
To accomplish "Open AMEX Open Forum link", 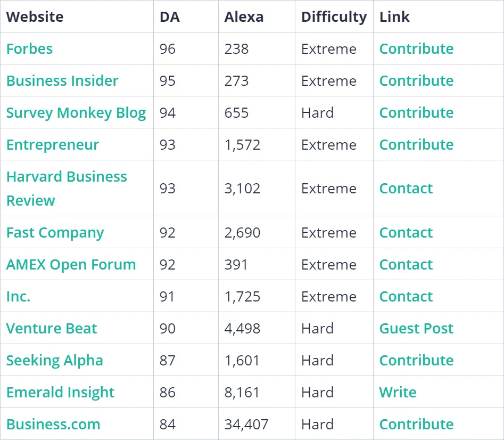I will click(x=71, y=265).
